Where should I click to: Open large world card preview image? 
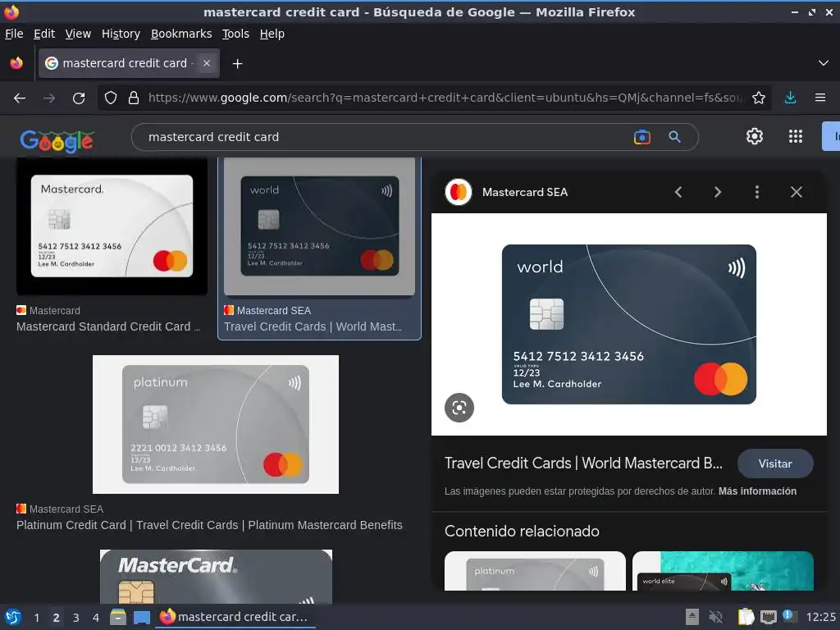629,324
